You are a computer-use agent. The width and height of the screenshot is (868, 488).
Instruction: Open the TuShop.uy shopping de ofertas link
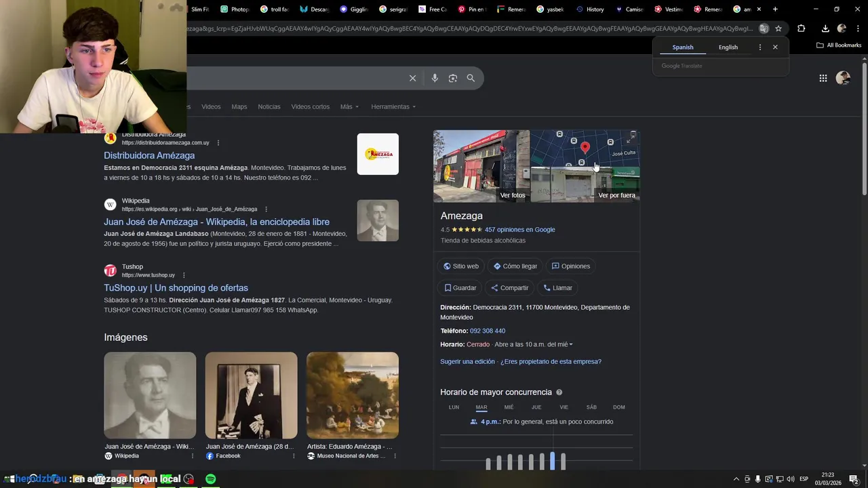[176, 288]
